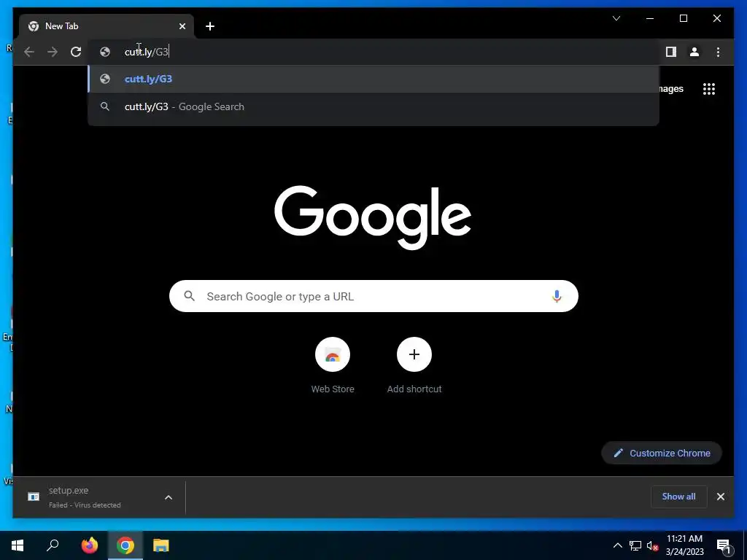The height and width of the screenshot is (560, 747).
Task: Click the Add shortcut plus tile
Action: (414, 354)
